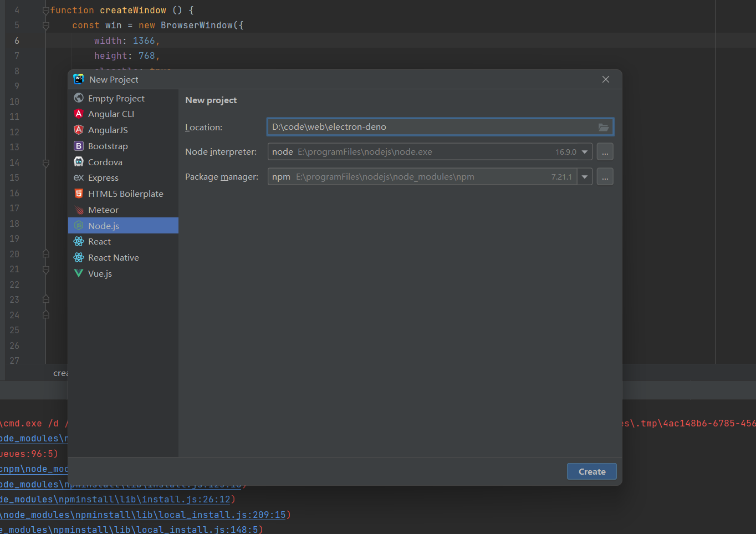Click width value 1366 in editor
Screen dimensions: 756x534
click(x=144, y=40)
